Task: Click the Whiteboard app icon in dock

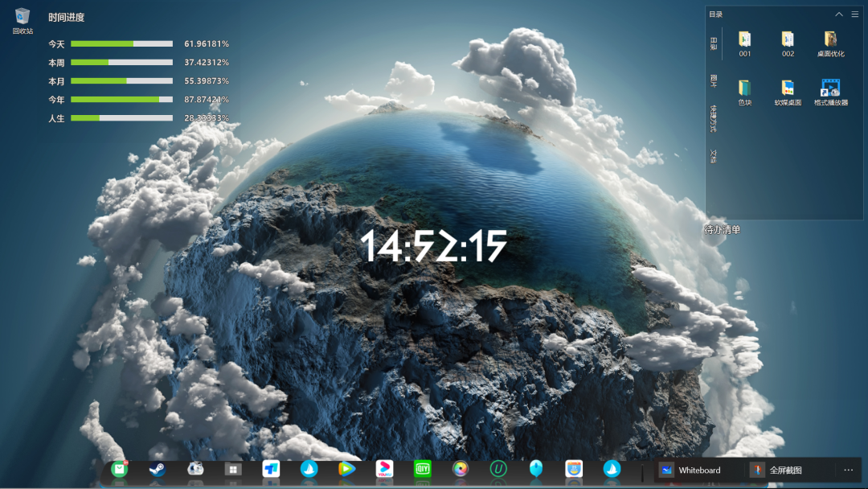Action: (x=666, y=471)
